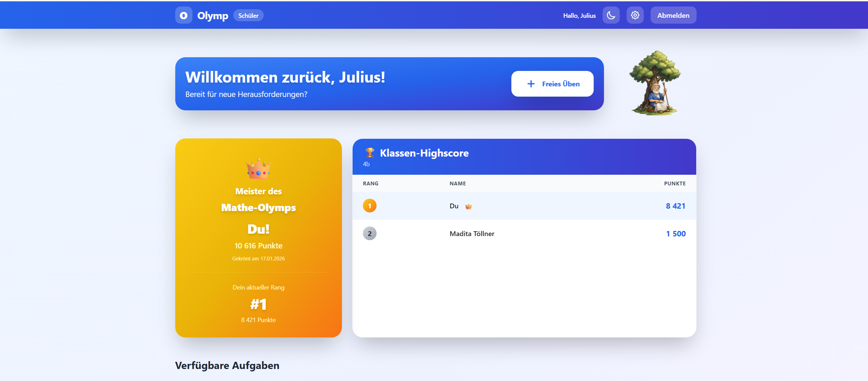This screenshot has width=868, height=381.
Task: Toggle dark mode with the moon icon
Action: tap(611, 15)
